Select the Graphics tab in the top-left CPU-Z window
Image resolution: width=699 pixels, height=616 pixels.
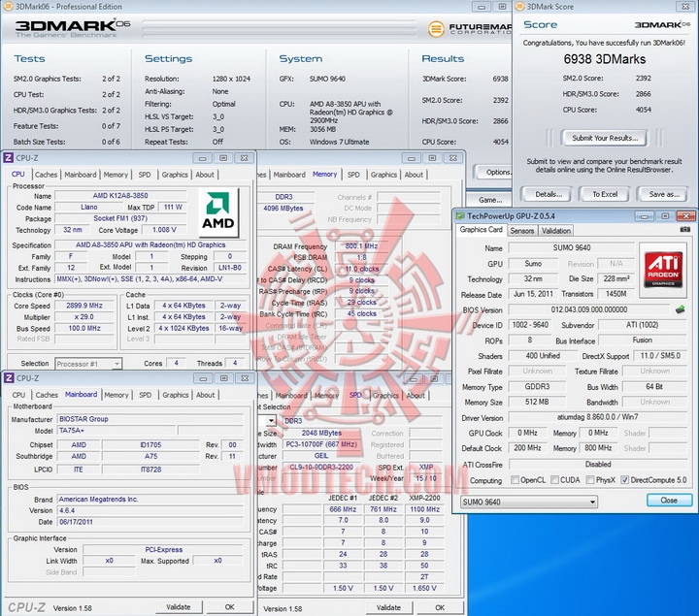click(175, 175)
